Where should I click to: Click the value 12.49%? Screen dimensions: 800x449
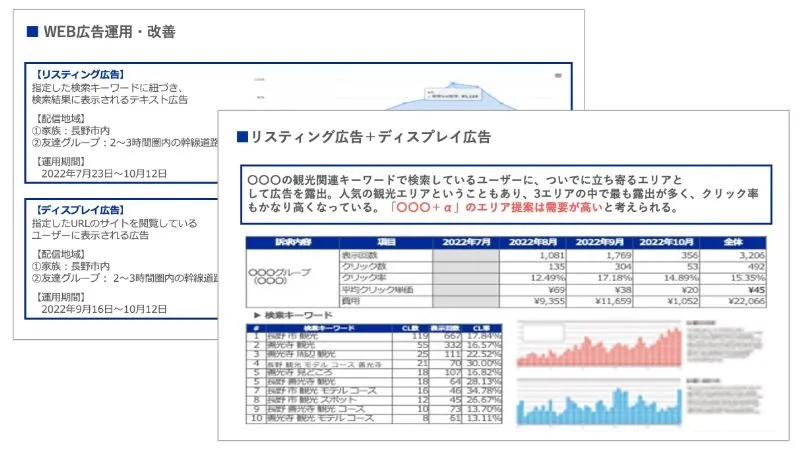(547, 278)
